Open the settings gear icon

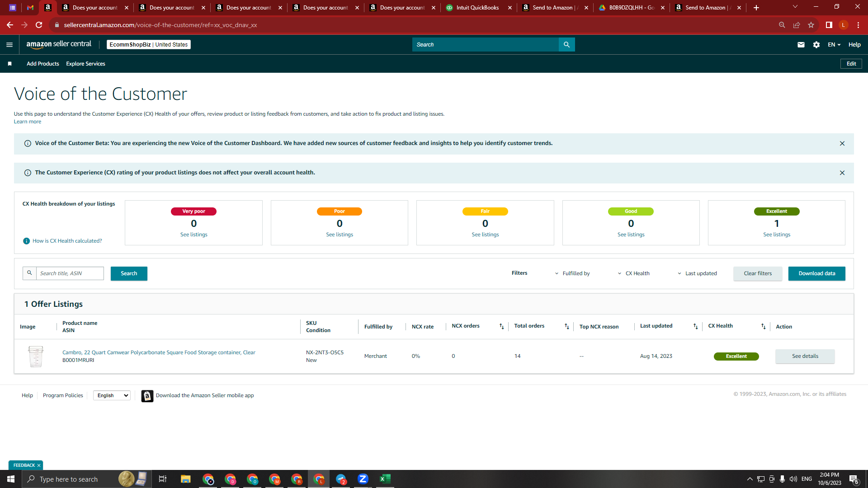click(816, 44)
